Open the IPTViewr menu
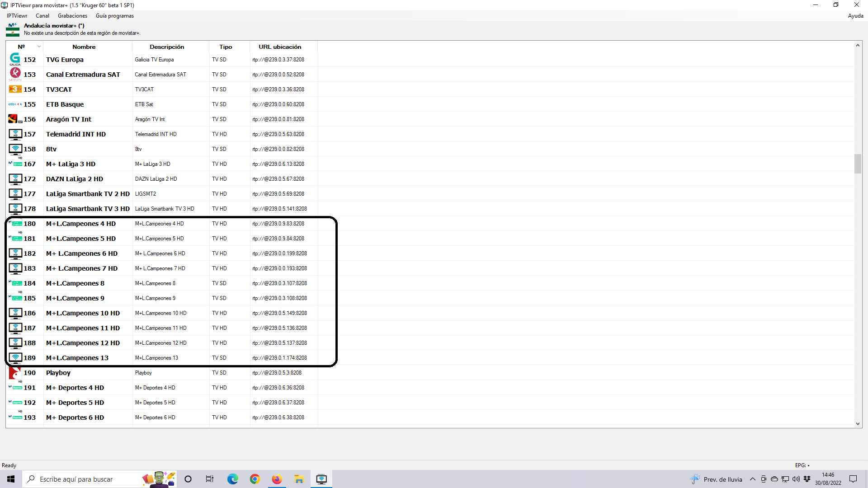 pos(17,16)
